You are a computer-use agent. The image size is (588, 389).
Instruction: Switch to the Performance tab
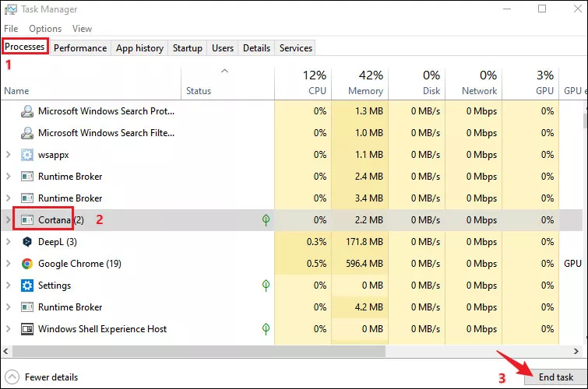pyautogui.click(x=80, y=48)
